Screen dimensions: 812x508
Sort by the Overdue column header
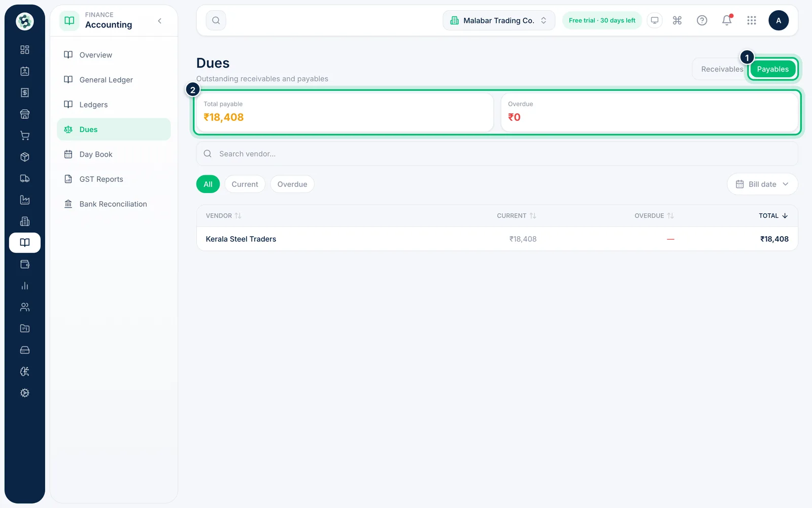pos(654,216)
